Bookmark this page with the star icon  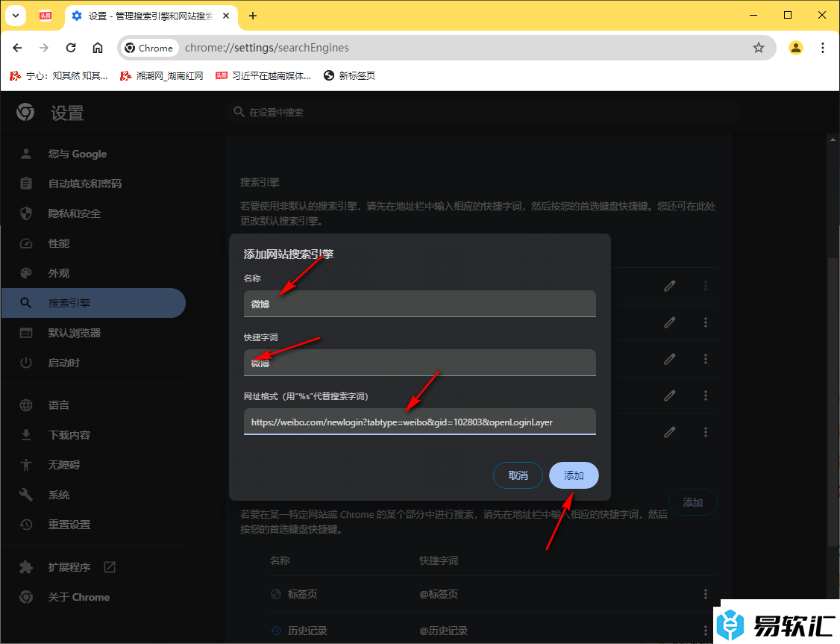click(x=759, y=48)
